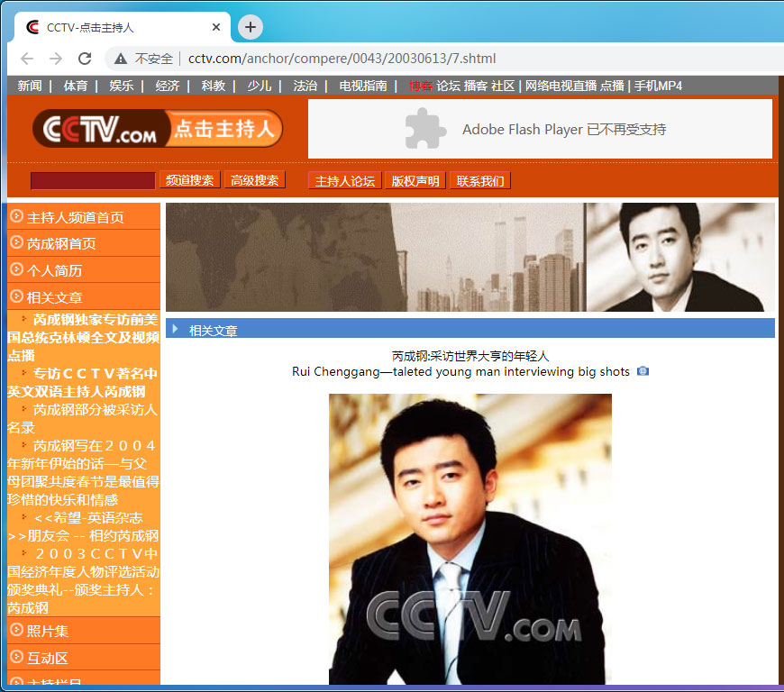The height and width of the screenshot is (692, 784).
Task: Click the Flash plugin puzzle-piece icon
Action: pyautogui.click(x=425, y=129)
